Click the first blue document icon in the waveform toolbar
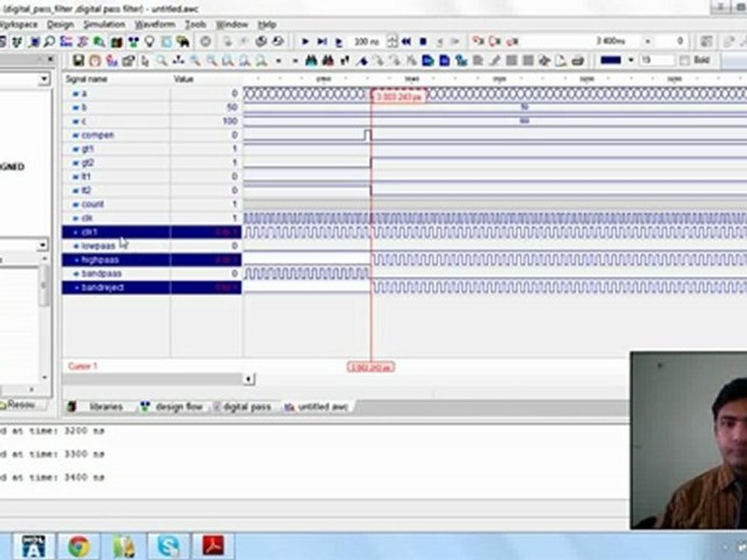747x560 pixels. pos(428,61)
